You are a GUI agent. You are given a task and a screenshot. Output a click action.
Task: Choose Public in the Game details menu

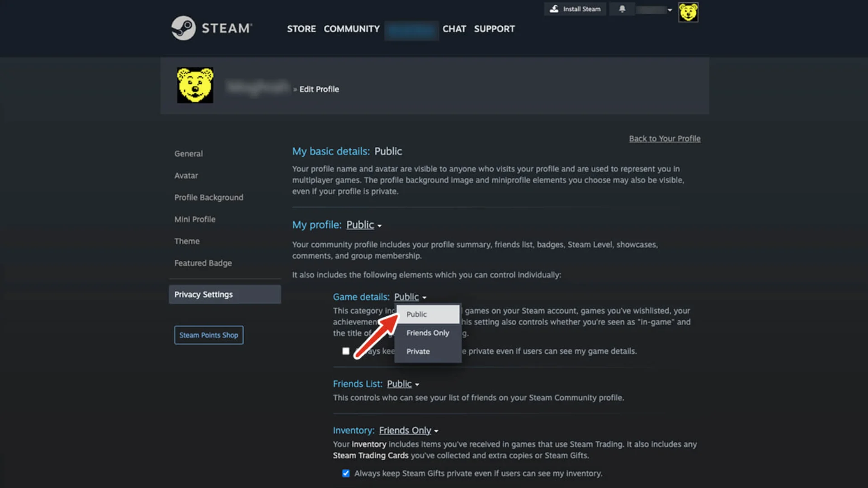click(428, 314)
